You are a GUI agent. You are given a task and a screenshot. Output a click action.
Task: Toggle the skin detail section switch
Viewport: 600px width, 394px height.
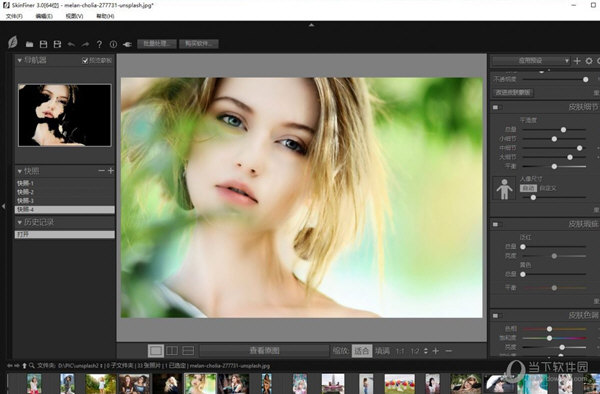(x=497, y=107)
